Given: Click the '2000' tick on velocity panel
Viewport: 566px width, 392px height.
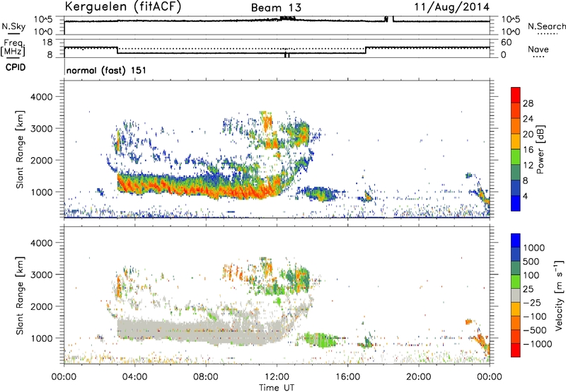Looking at the screenshot, I should tap(41, 306).
